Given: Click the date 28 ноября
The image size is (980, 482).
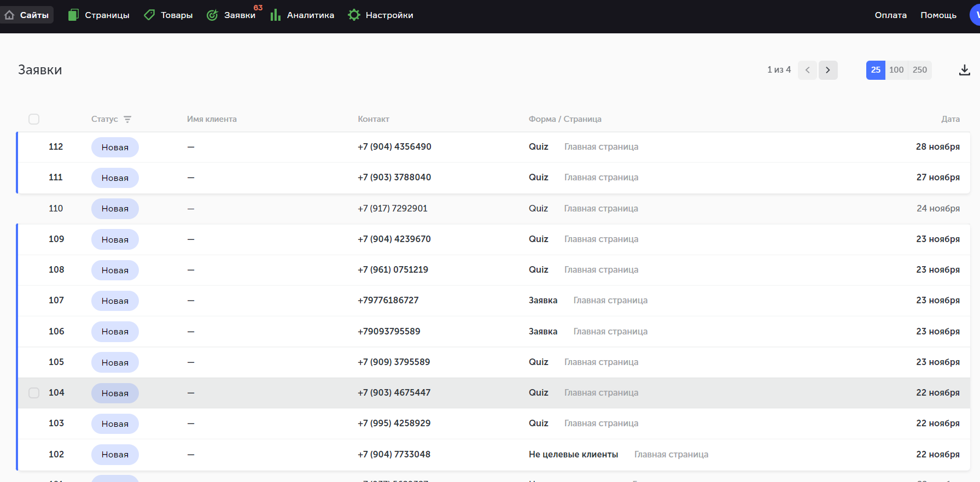Looking at the screenshot, I should click(x=938, y=146).
